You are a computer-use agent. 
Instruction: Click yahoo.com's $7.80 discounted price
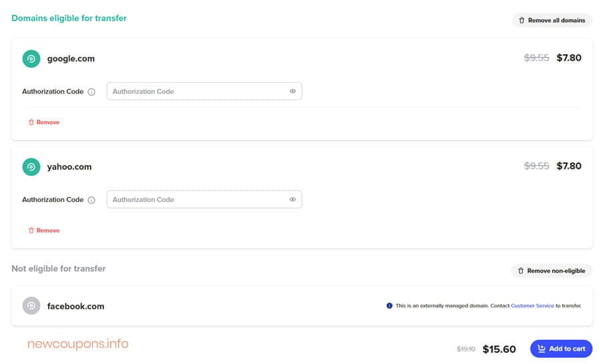[569, 166]
